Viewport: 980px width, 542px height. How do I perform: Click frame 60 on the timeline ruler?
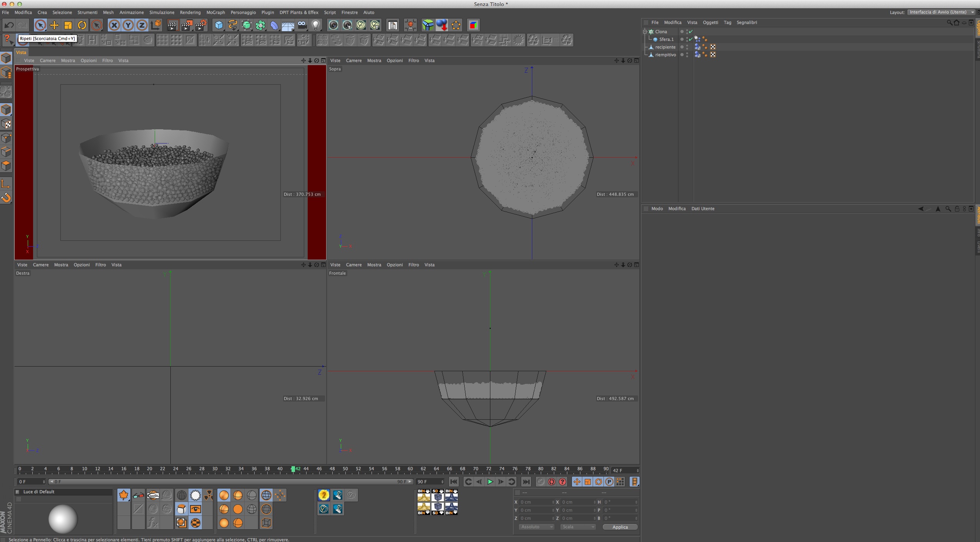point(410,469)
